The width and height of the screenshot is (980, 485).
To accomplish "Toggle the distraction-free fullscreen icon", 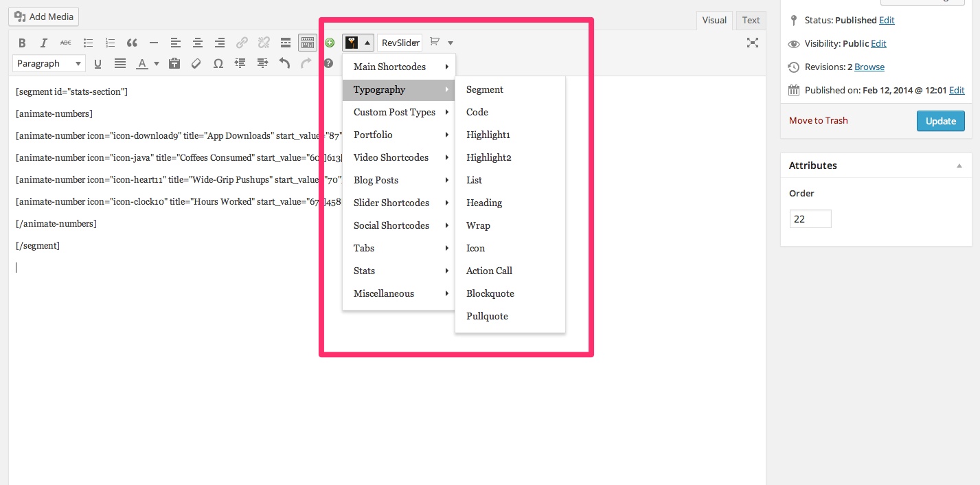I will 752,43.
